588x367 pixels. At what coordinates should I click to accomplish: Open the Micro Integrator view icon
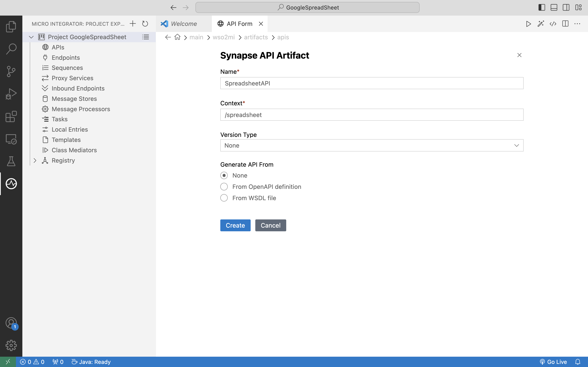pyautogui.click(x=11, y=184)
